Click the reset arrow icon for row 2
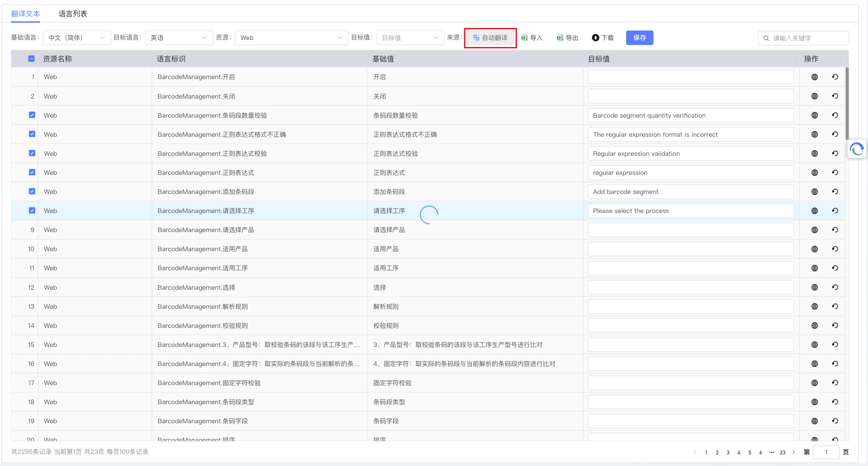Screen dimensions: 868x466 tap(835, 96)
